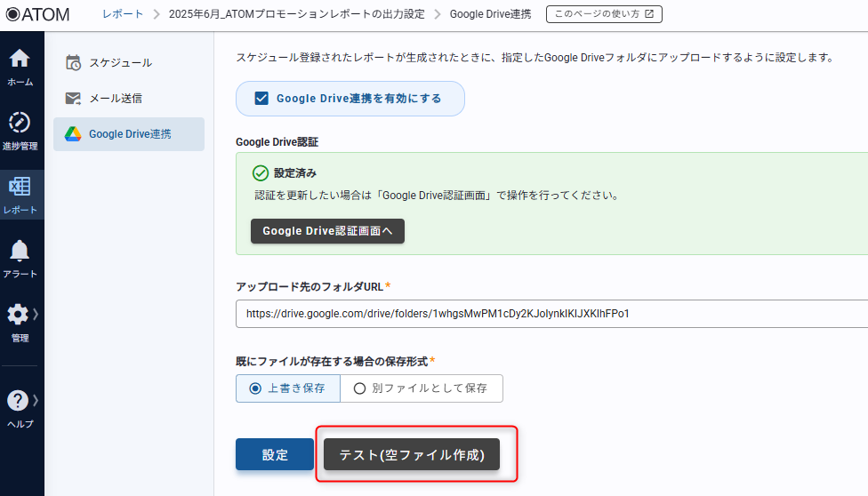
Task: Select the レポート Excel icon in sidebar
Action: [20, 187]
